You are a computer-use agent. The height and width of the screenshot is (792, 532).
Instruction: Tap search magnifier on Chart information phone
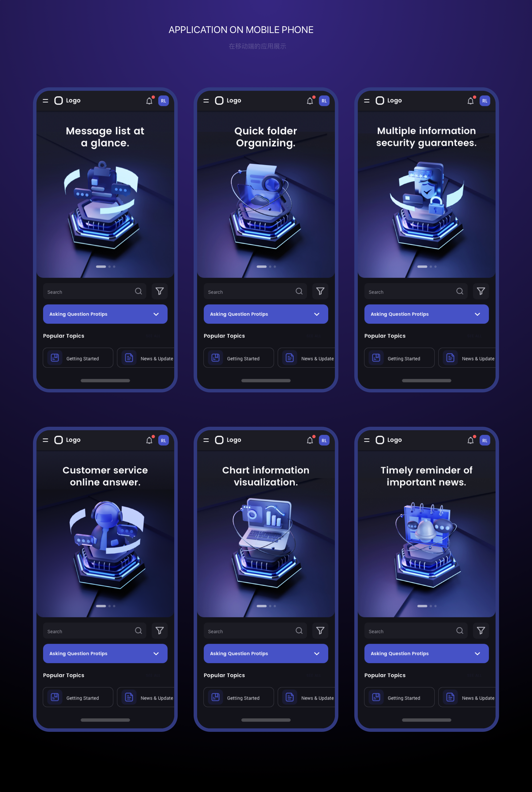[299, 630]
